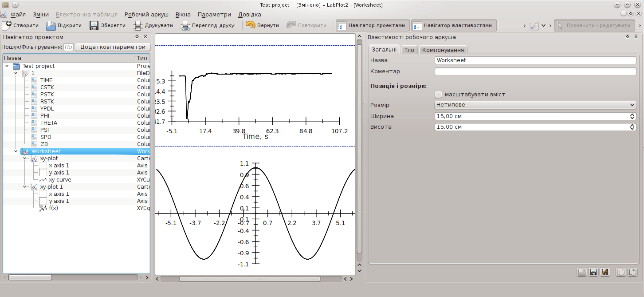This screenshot has width=644, height=297.
Task: Toggle the Навігатор властивостями panel button
Action: point(453,25)
